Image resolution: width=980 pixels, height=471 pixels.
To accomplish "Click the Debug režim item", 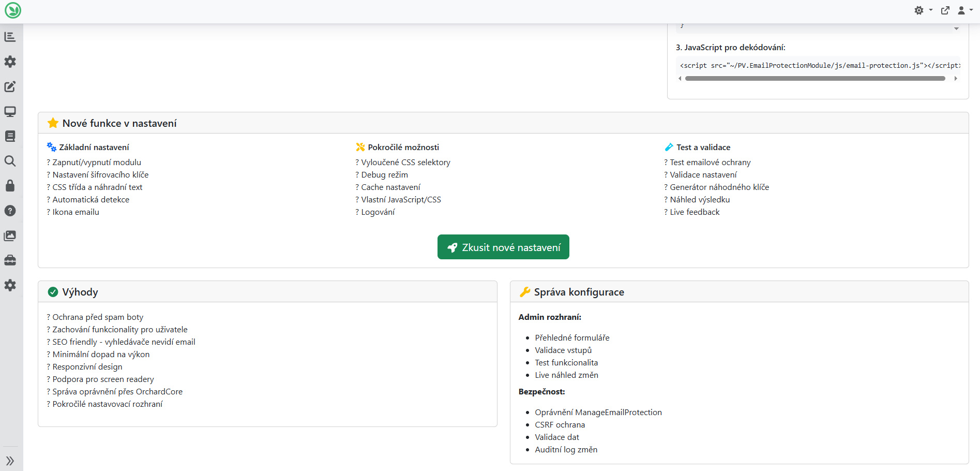I will [x=382, y=175].
